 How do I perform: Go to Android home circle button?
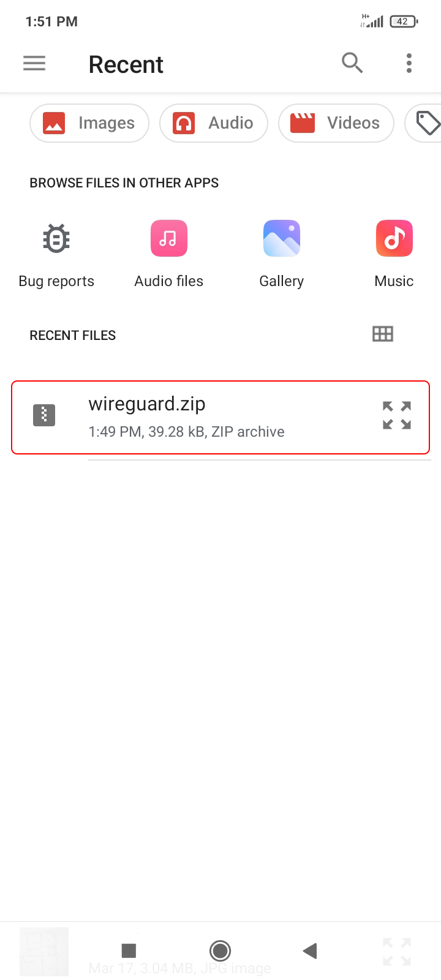[221, 951]
